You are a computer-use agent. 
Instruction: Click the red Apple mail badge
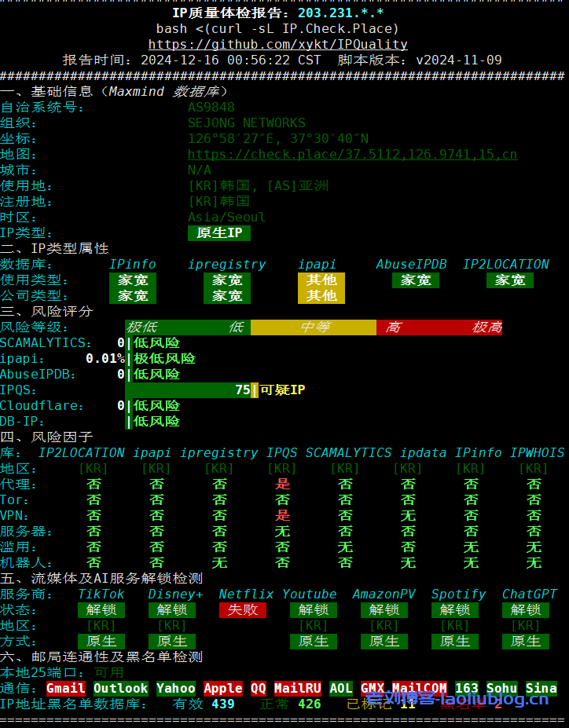tap(222, 688)
